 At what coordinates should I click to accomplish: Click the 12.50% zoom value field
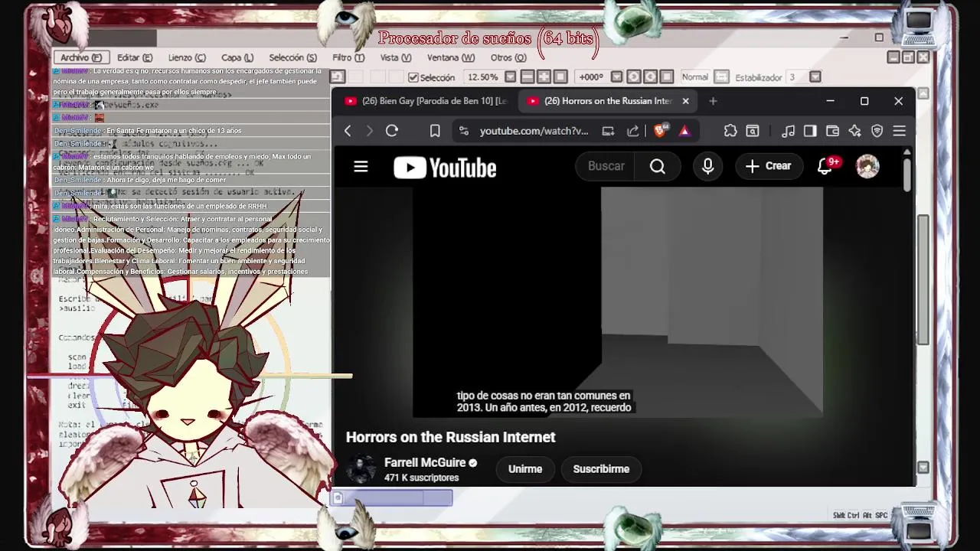[x=483, y=77]
